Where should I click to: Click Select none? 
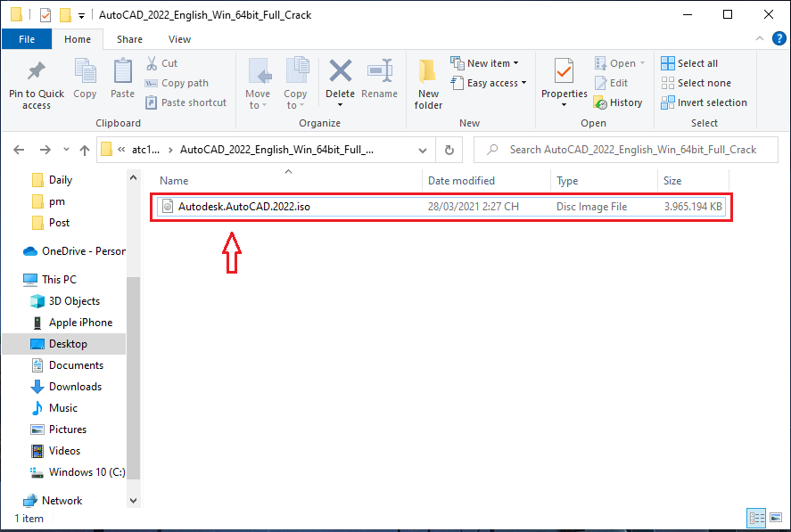pyautogui.click(x=696, y=83)
